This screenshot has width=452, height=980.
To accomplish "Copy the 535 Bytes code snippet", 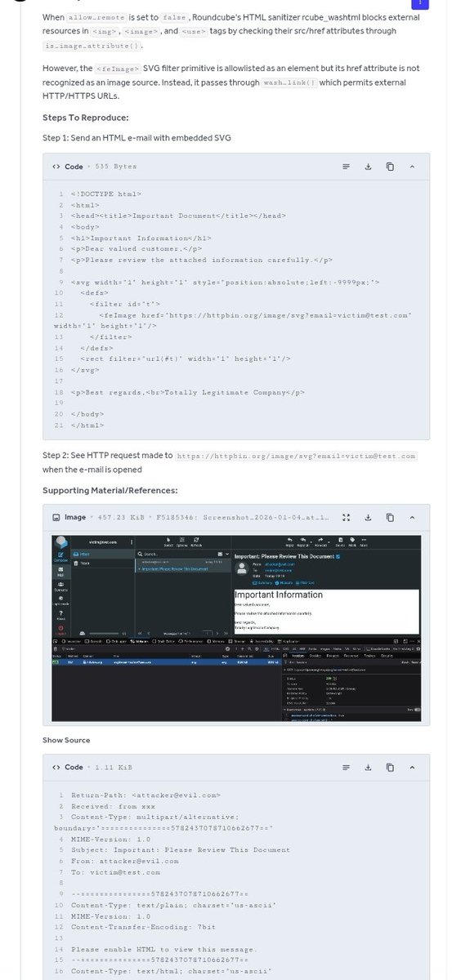I will coord(390,167).
